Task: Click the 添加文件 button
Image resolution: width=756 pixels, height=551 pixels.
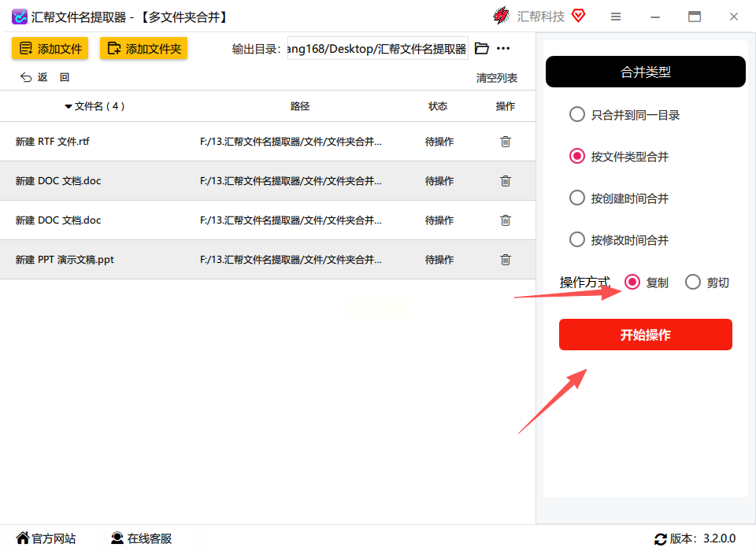Action: point(50,48)
